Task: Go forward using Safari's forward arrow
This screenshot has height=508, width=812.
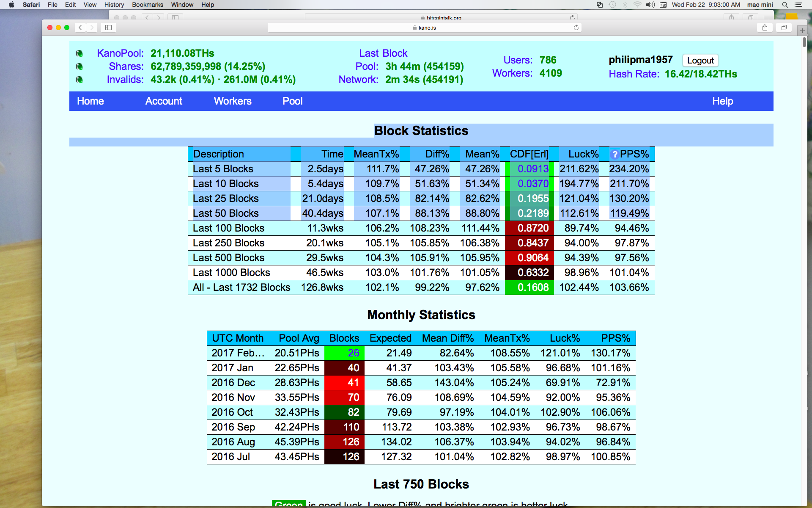Action: pos(92,28)
